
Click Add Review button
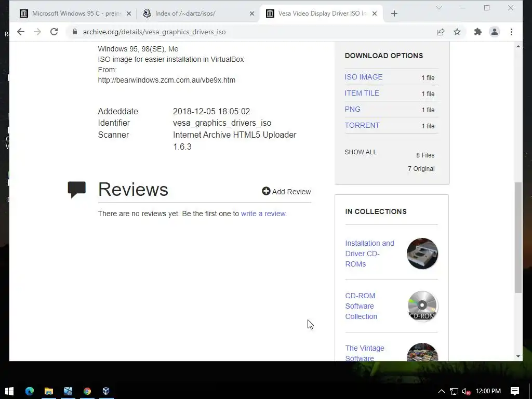tap(286, 192)
